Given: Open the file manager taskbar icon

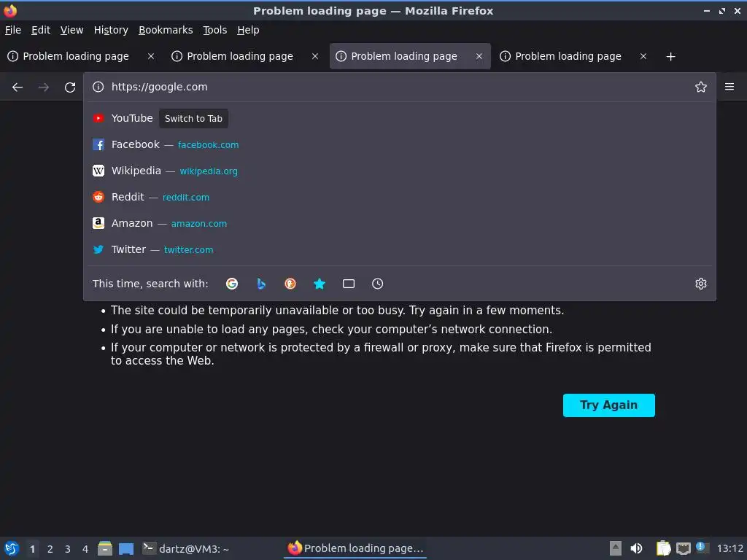Looking at the screenshot, I should point(105,548).
